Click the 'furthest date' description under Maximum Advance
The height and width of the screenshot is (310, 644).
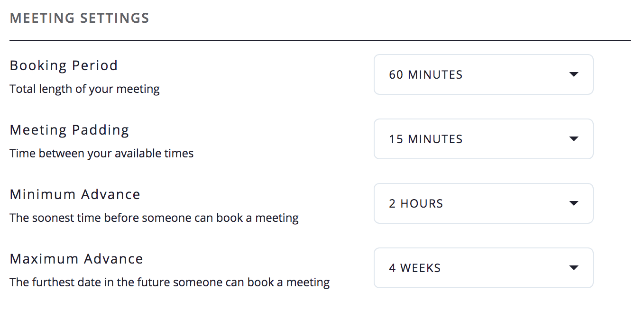tap(170, 283)
